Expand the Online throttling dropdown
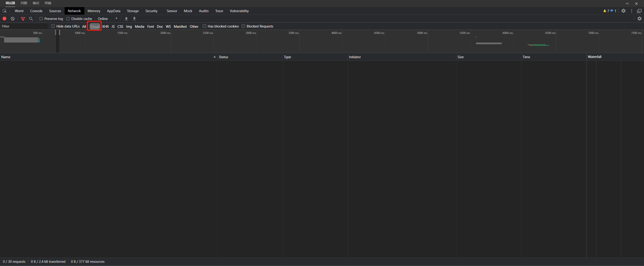 (107, 19)
